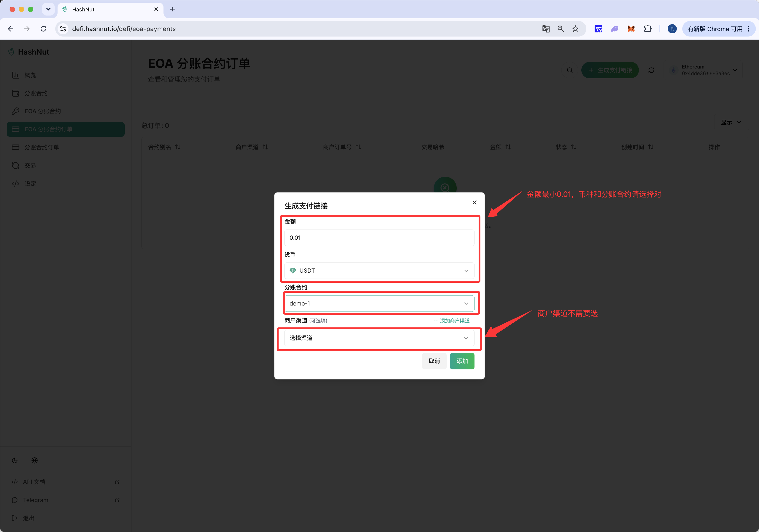
Task: Click the Google Translate icon in address bar
Action: point(546,29)
